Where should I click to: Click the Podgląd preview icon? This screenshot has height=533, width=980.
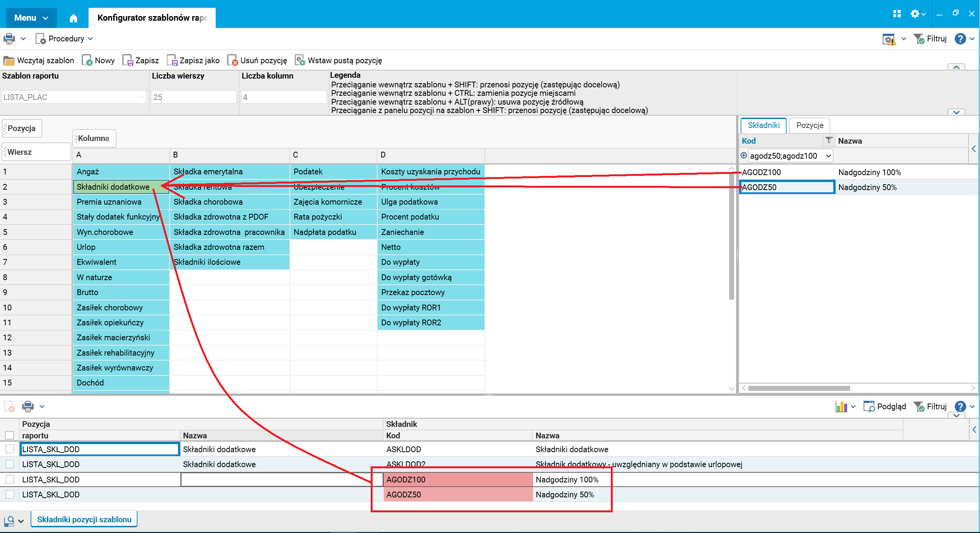[x=869, y=406]
